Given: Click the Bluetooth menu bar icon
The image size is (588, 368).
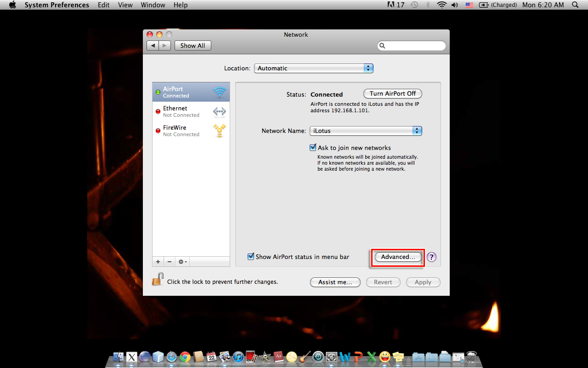Looking at the screenshot, I should tap(428, 5).
